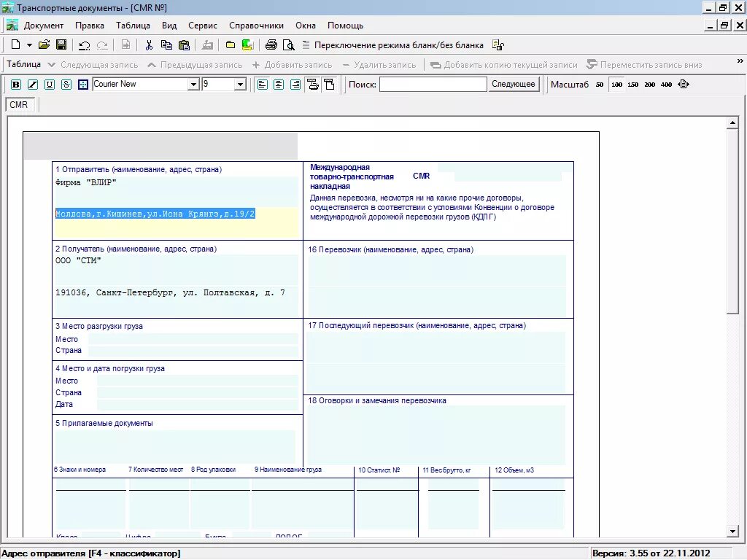The width and height of the screenshot is (747, 560).
Task: Click the cell borders grid icon
Action: [83, 85]
